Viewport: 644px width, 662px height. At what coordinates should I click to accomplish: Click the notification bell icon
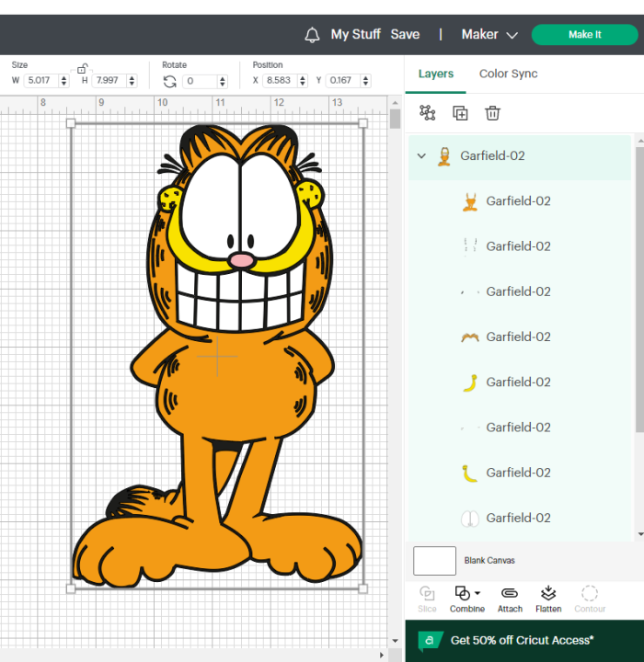[312, 35]
